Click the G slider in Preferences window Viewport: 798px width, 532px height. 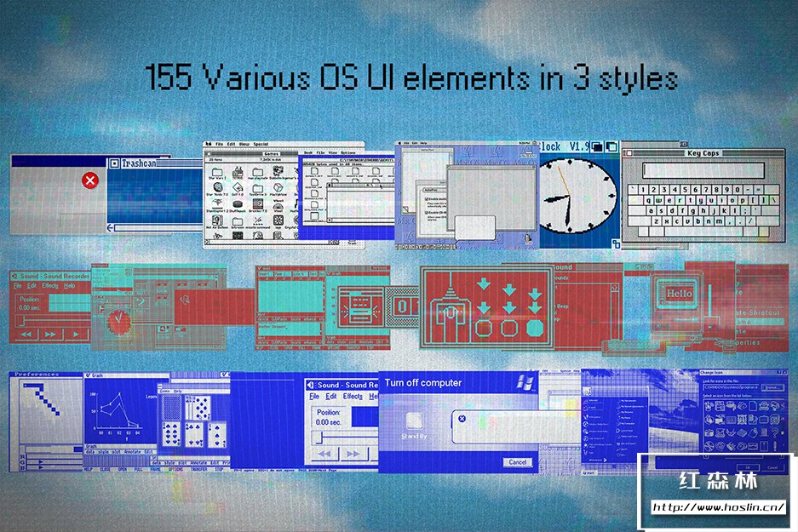tap(54, 462)
